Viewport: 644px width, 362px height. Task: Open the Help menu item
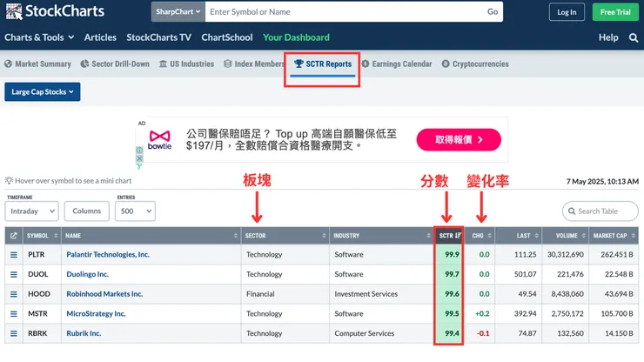(608, 37)
